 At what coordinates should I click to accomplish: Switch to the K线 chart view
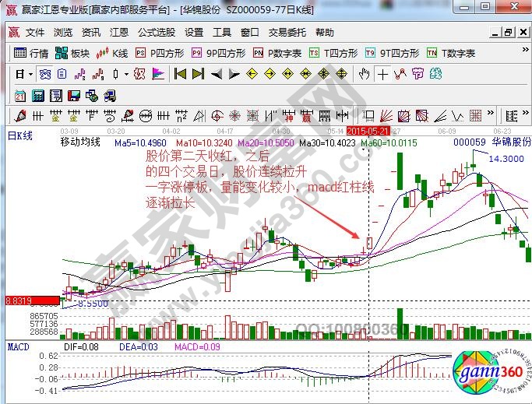point(112,54)
